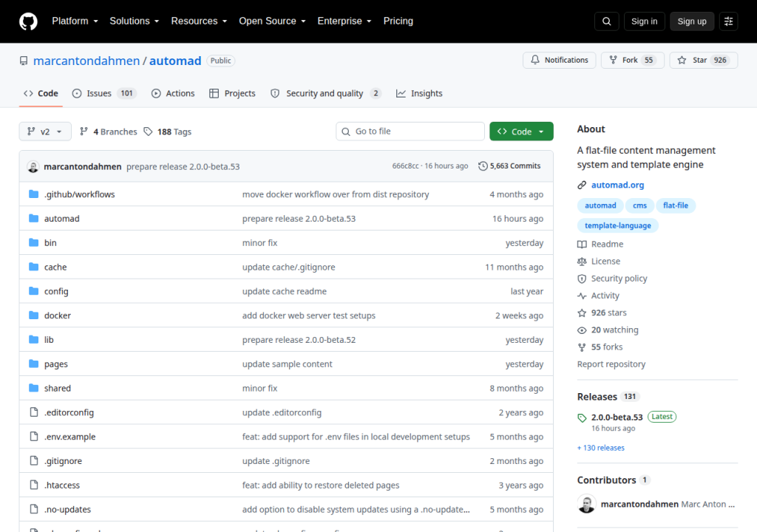Viewport: 757px width, 532px height.
Task: Expand the Resources menu
Action: 199,21
